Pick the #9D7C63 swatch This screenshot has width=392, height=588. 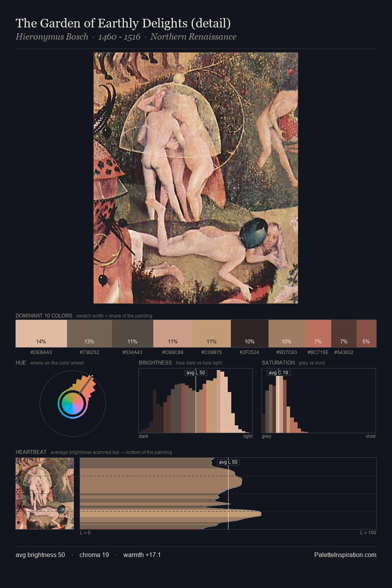pyautogui.click(x=287, y=334)
